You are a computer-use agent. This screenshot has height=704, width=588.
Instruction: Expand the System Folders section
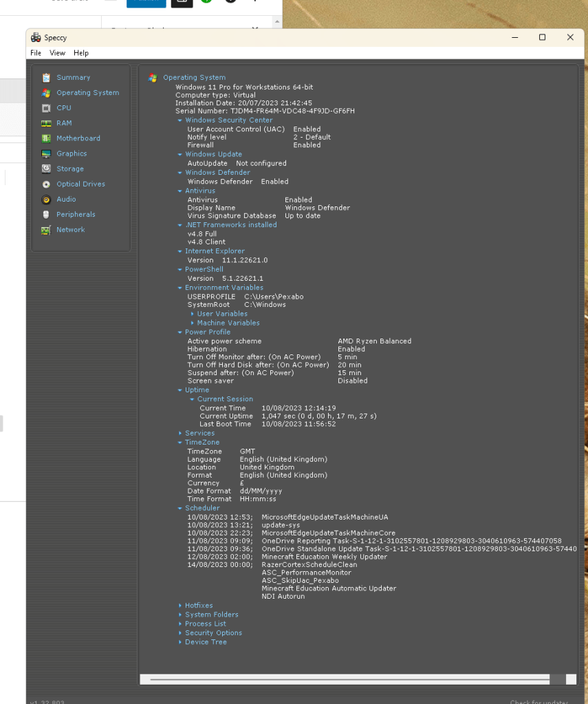pyautogui.click(x=179, y=615)
